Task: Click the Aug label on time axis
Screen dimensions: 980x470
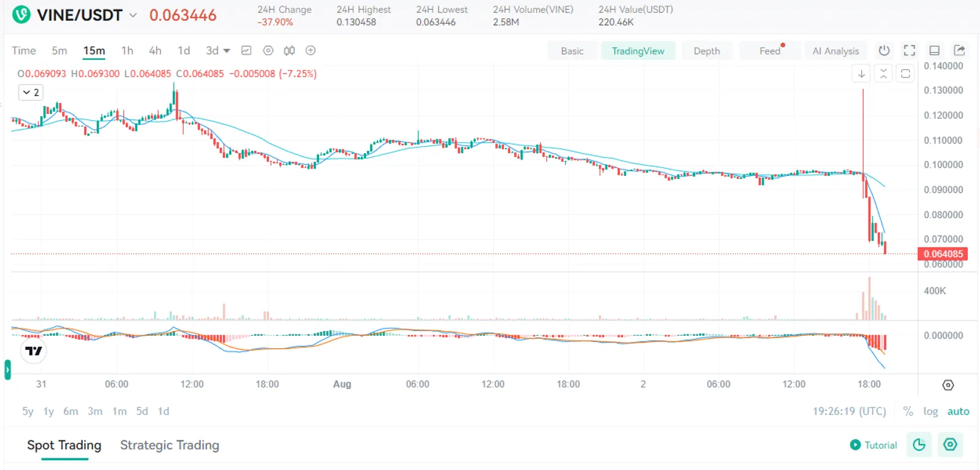Action: click(x=342, y=384)
